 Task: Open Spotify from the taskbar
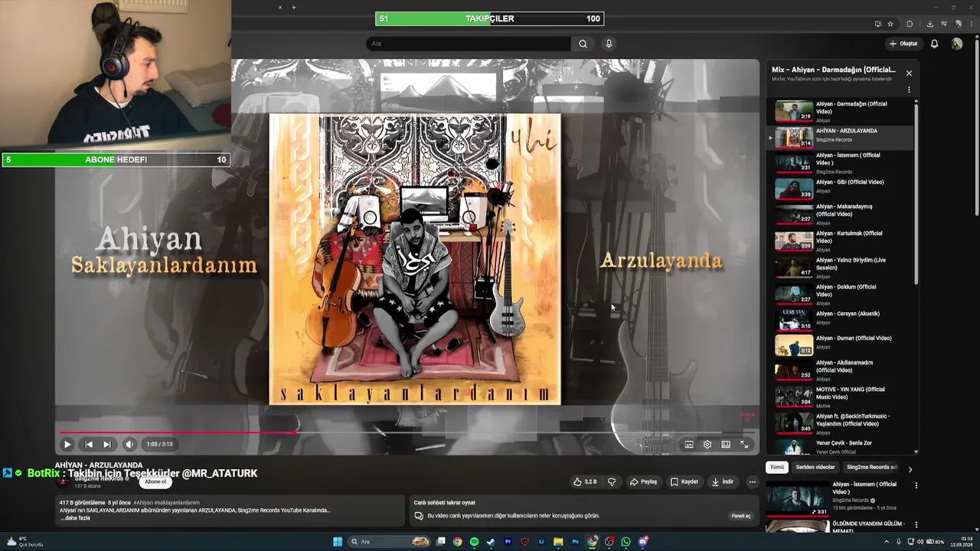(x=474, y=542)
